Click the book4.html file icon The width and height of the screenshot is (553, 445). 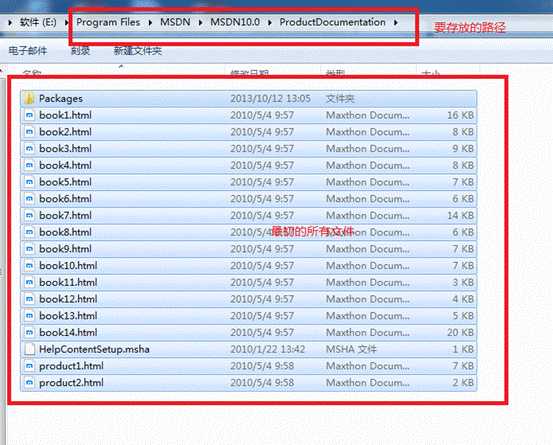pyautogui.click(x=30, y=165)
